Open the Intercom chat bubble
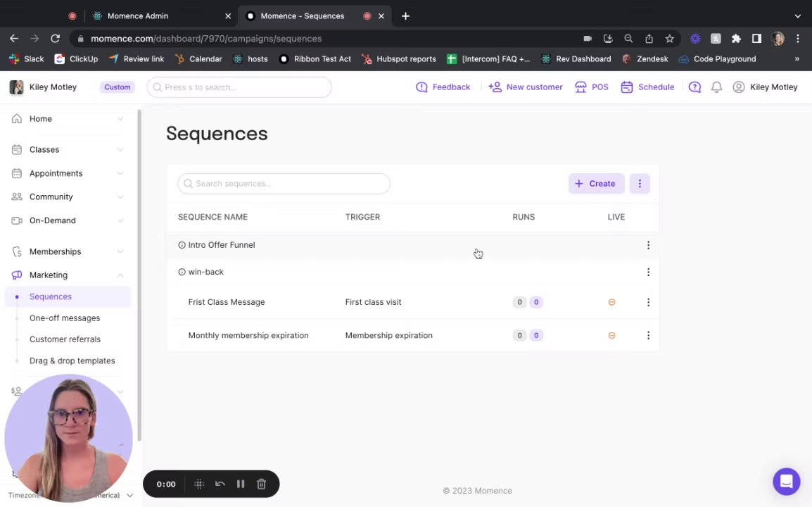 pos(786,482)
